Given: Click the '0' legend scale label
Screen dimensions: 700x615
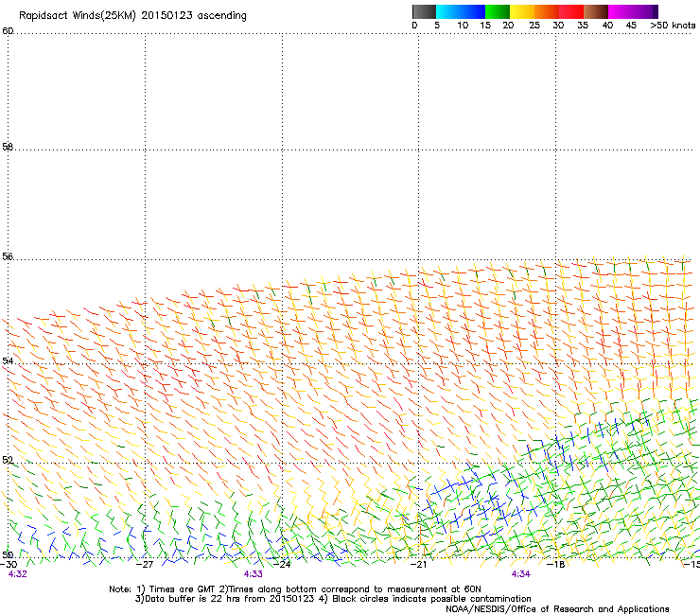Looking at the screenshot, I should click(x=414, y=26).
